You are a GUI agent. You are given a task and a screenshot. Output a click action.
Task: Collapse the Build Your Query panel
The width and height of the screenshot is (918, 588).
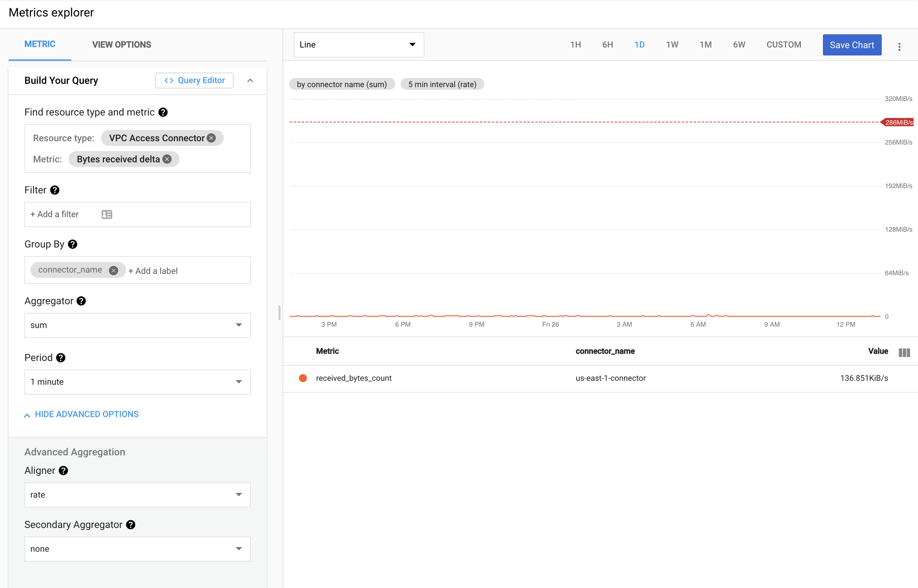click(x=250, y=80)
